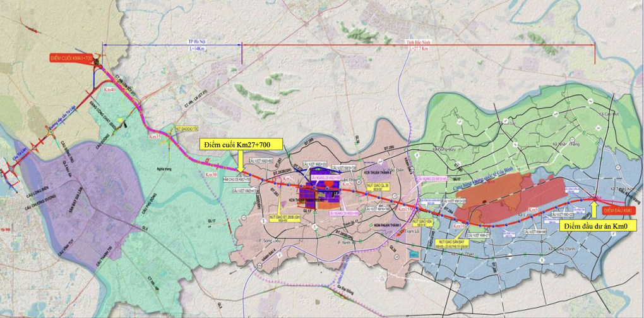Click the 'TP Hà Nội' dimension label

click(x=196, y=42)
